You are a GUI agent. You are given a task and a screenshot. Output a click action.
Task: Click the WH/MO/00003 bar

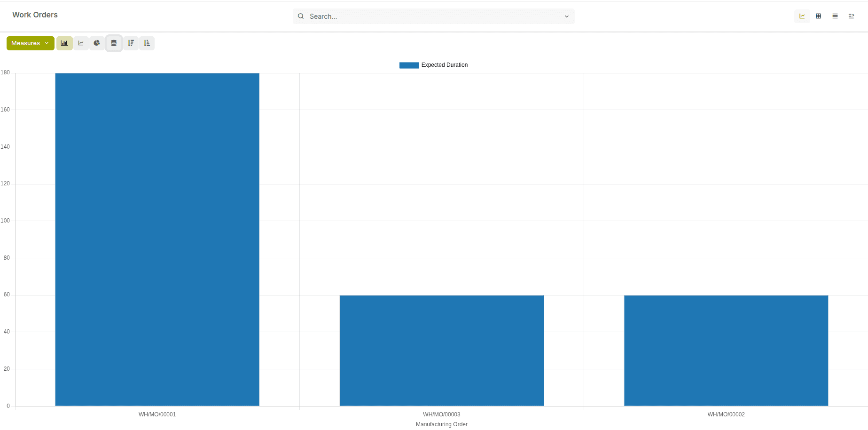[x=441, y=350]
